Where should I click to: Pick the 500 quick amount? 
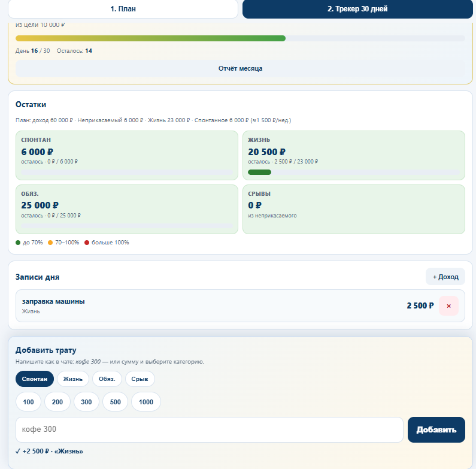pos(116,402)
